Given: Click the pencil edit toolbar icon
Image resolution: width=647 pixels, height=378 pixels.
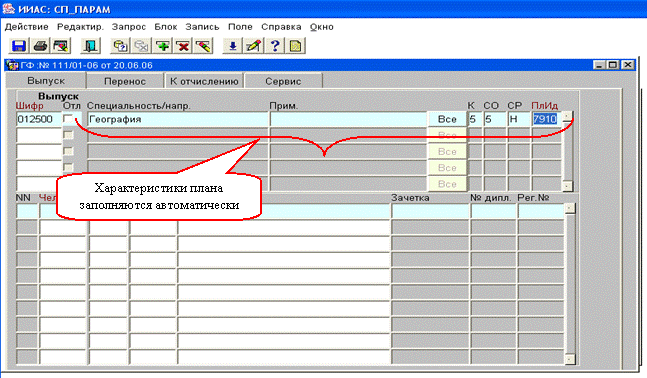Looking at the screenshot, I should pyautogui.click(x=253, y=46).
